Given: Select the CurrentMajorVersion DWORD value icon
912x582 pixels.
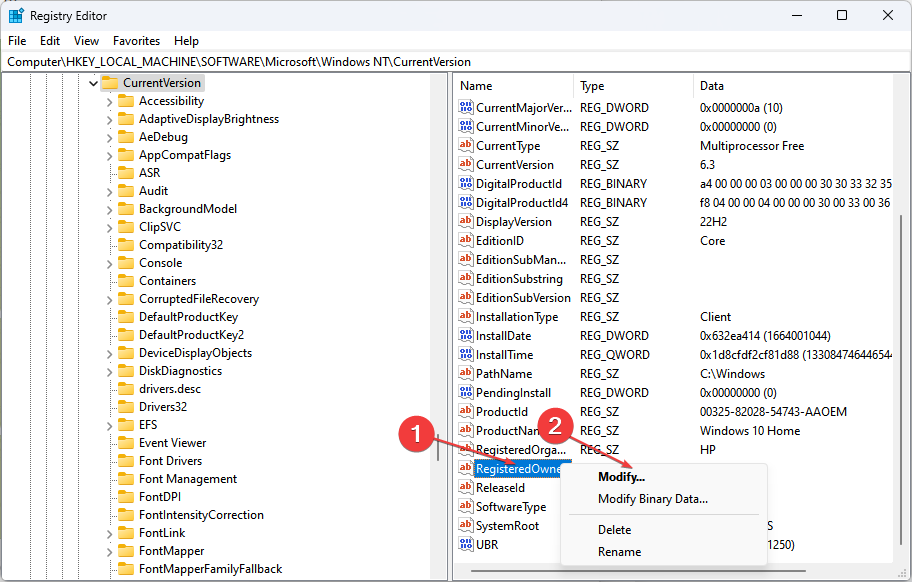Looking at the screenshot, I should [465, 107].
